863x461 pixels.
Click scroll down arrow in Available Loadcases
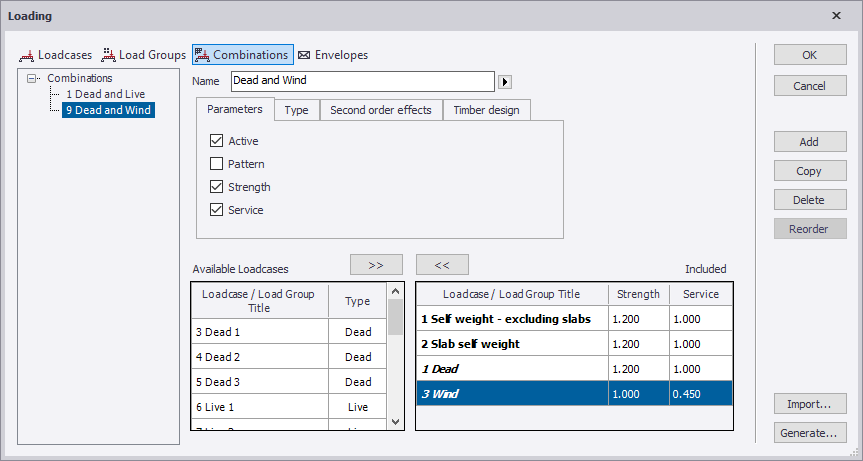tap(395, 422)
